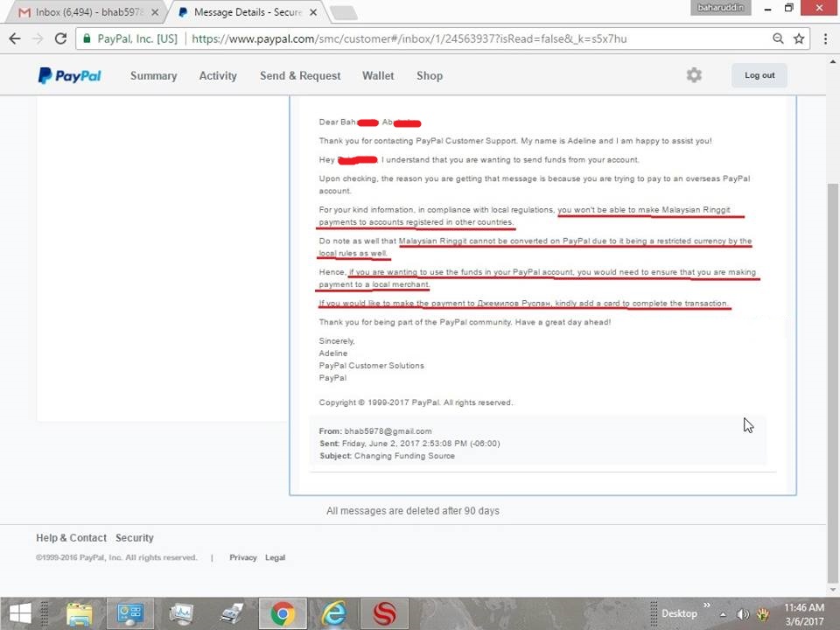Click the scrollbar up arrow
The height and width of the screenshot is (630, 840).
point(832,61)
